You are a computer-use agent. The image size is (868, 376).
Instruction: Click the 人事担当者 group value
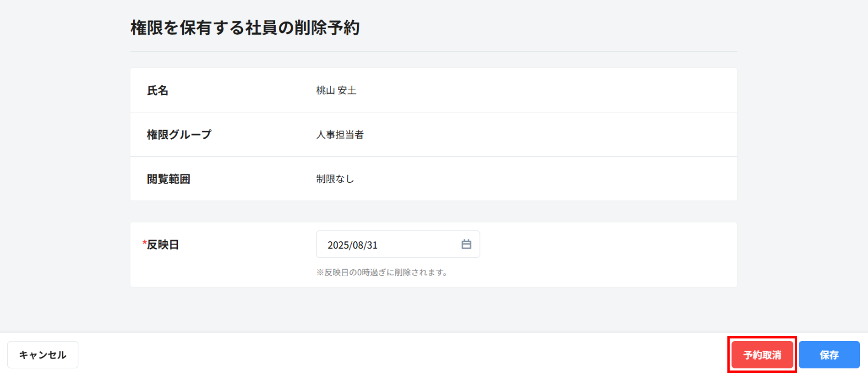coord(339,135)
